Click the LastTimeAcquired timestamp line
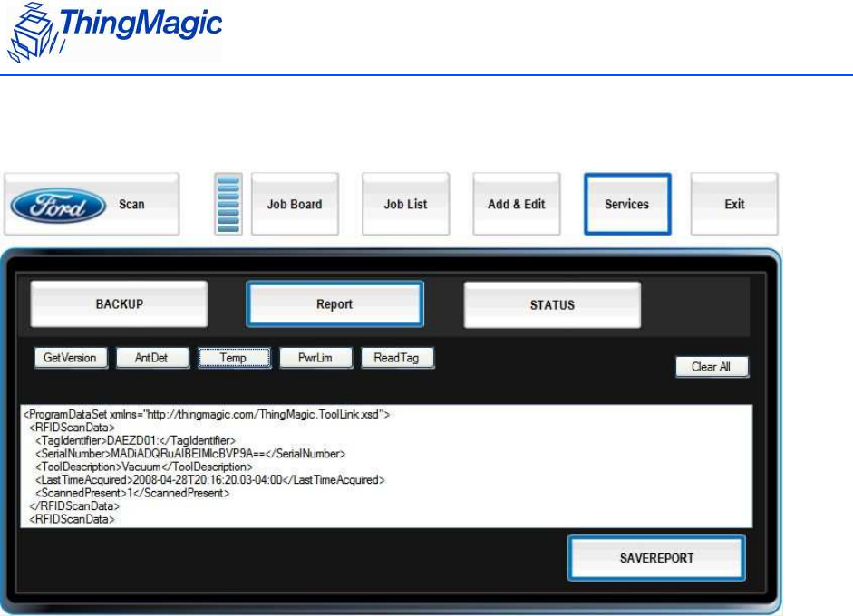The height and width of the screenshot is (616, 853). tap(209, 479)
